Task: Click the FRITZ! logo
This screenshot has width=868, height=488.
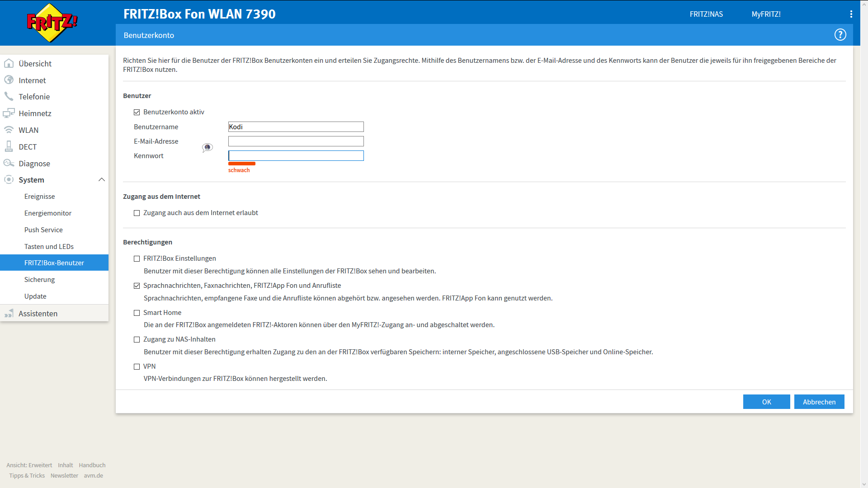Action: [52, 23]
